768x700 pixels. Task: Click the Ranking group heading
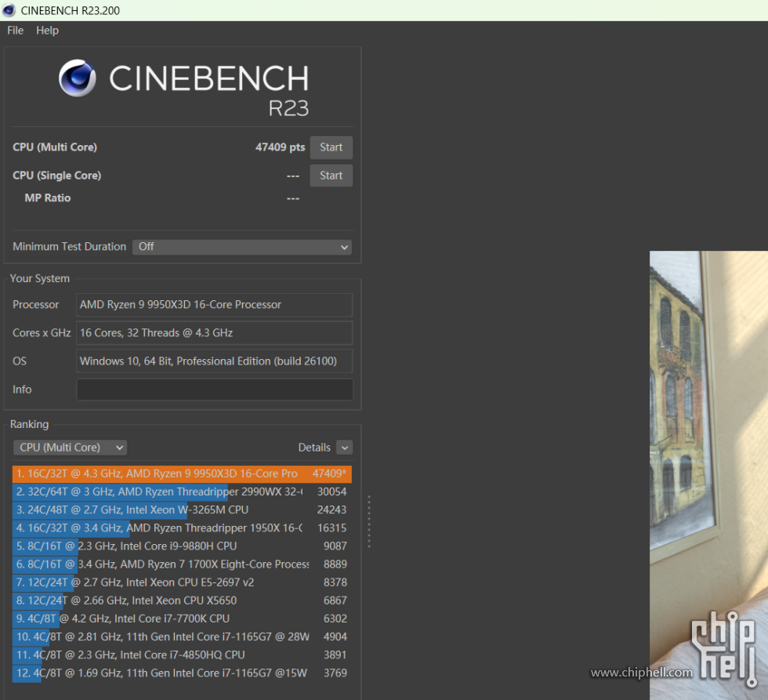coord(30,424)
